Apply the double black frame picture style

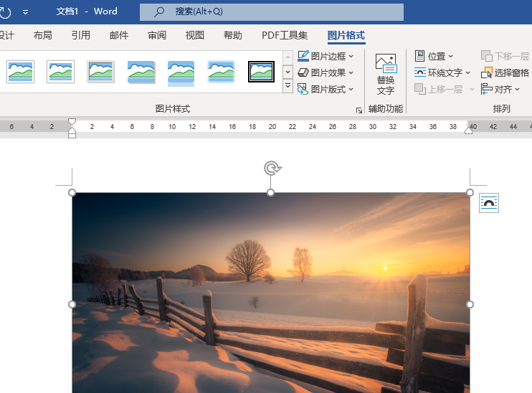point(261,72)
